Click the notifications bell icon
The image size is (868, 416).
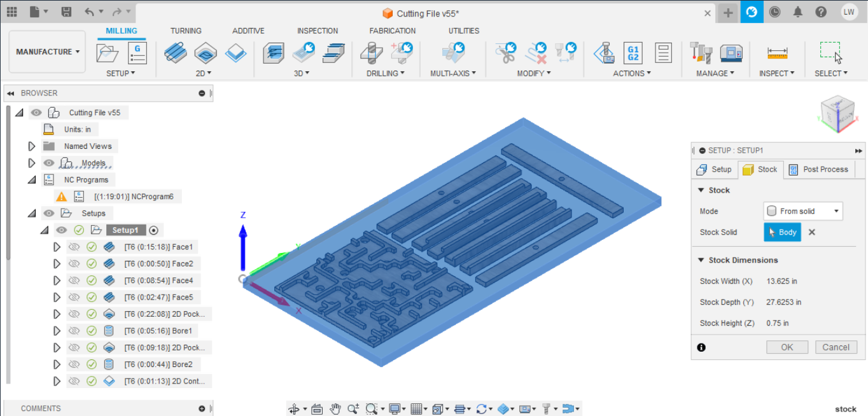(797, 11)
